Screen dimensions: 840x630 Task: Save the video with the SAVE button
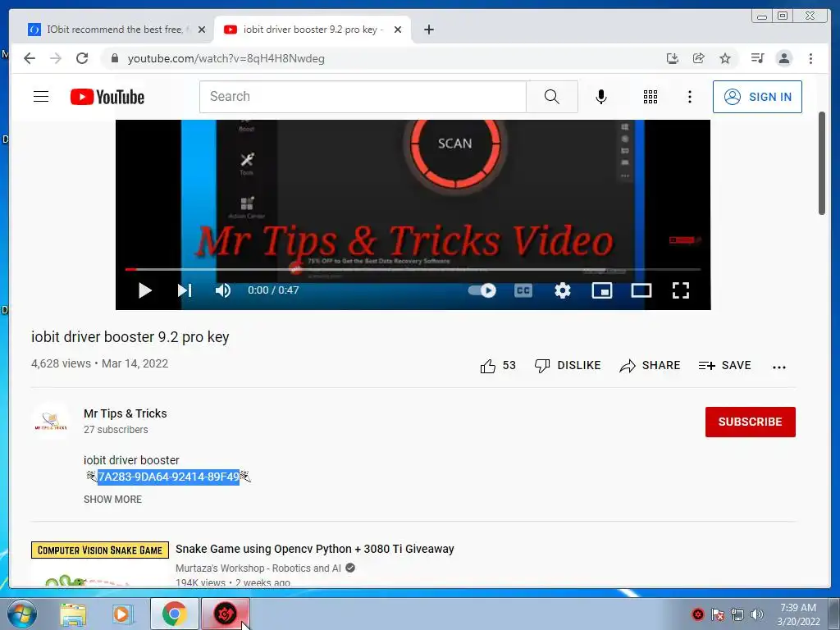click(725, 366)
